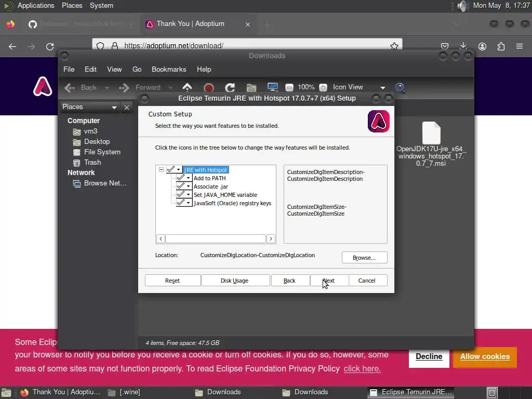Click the Computer toolbar icon
The image size is (532, 399).
coord(273,87)
